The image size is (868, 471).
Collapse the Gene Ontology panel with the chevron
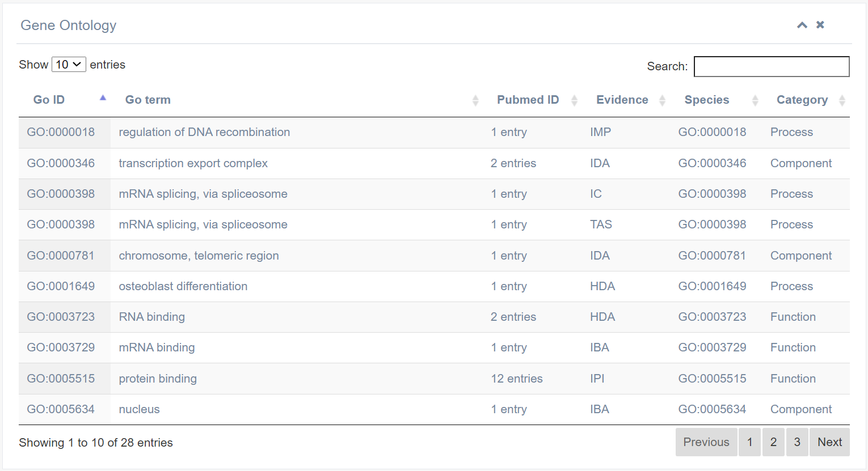[802, 25]
